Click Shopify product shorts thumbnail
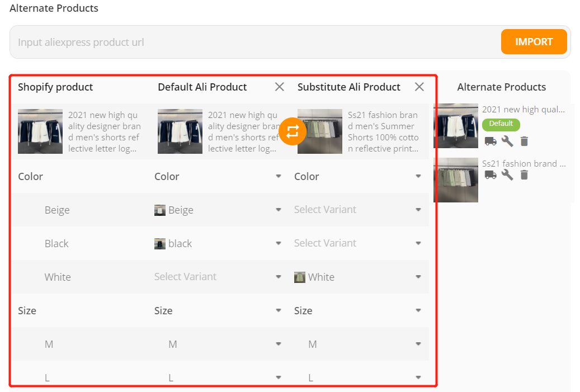 click(x=40, y=131)
